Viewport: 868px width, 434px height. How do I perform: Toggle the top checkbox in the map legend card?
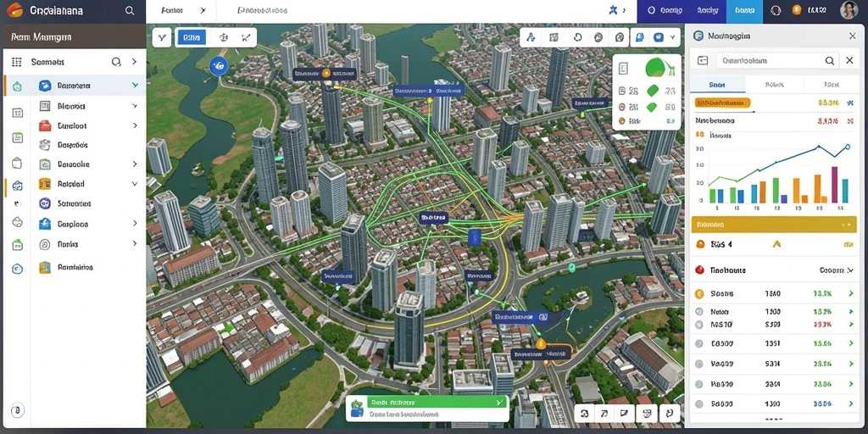click(623, 69)
